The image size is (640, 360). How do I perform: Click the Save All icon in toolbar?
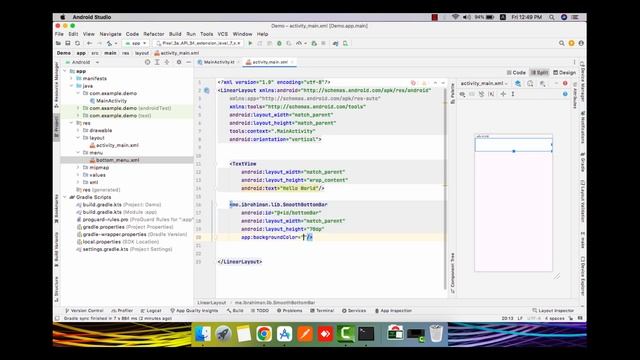tap(68, 43)
